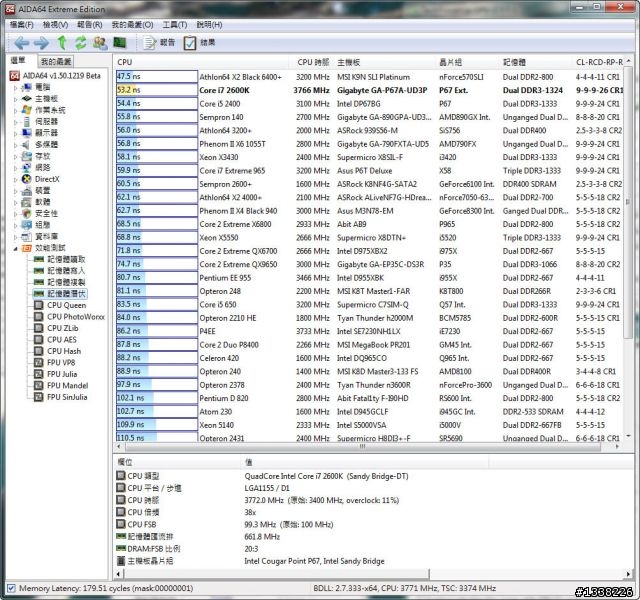Click the results list horizontal scrollbar
The image size is (640, 600).
pos(363,447)
